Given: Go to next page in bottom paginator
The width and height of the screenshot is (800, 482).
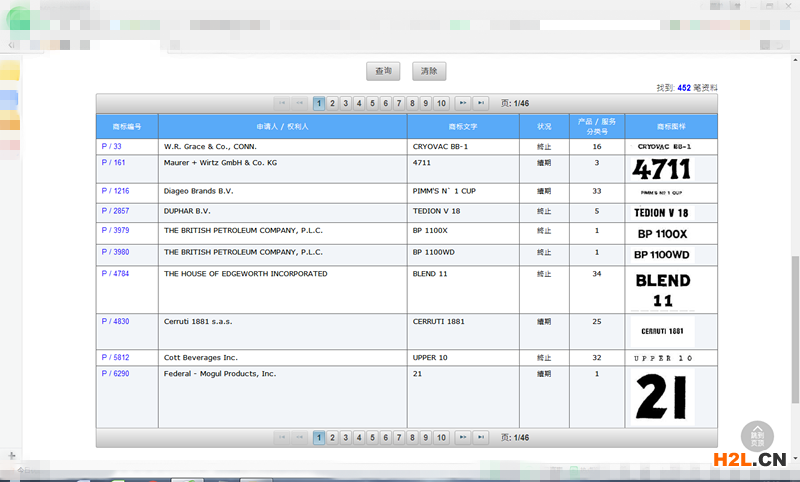Looking at the screenshot, I should 463,438.
